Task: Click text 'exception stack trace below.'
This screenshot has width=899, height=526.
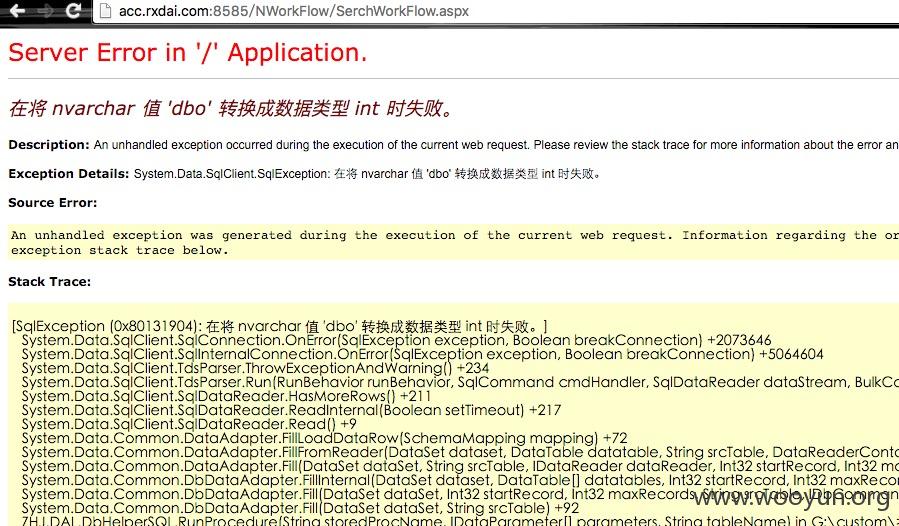Action: (x=120, y=250)
